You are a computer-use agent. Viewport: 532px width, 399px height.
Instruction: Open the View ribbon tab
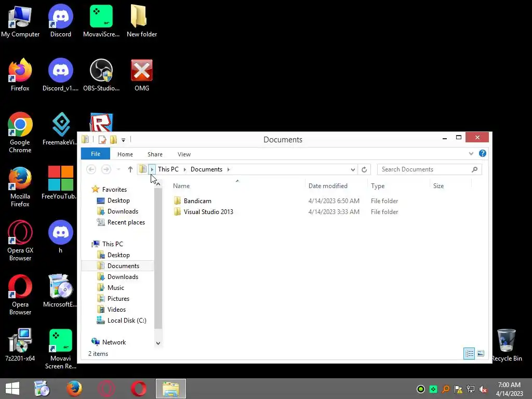pos(184,154)
